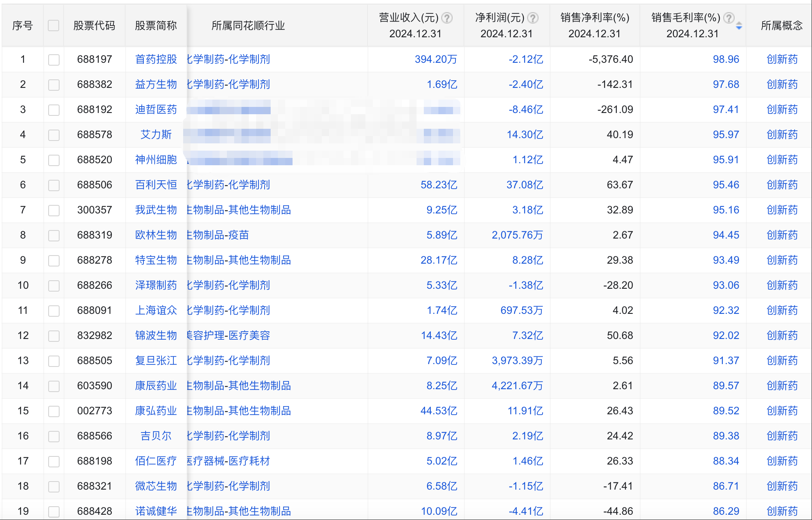Click industry 化学制药-化学制剂 in 首药控股 row
Screen dimensions: 812x520
(229, 59)
